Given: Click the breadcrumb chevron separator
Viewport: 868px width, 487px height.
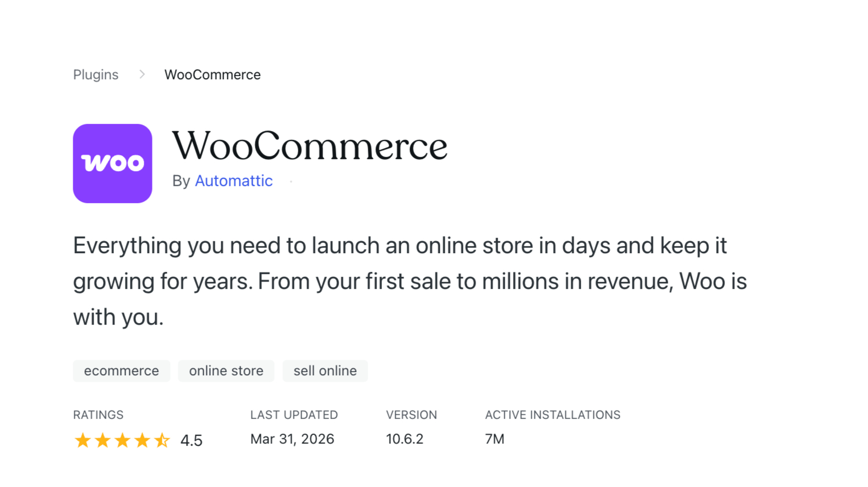Looking at the screenshot, I should pyautogui.click(x=142, y=74).
